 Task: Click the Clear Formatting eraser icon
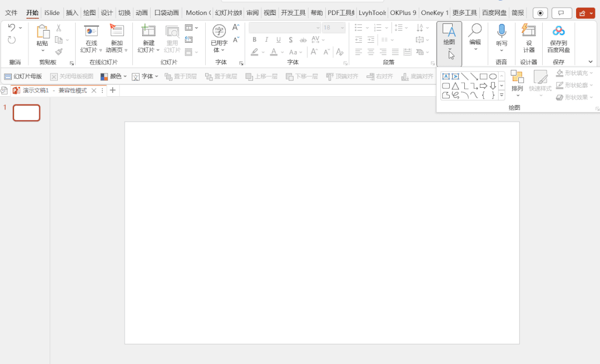(339, 52)
